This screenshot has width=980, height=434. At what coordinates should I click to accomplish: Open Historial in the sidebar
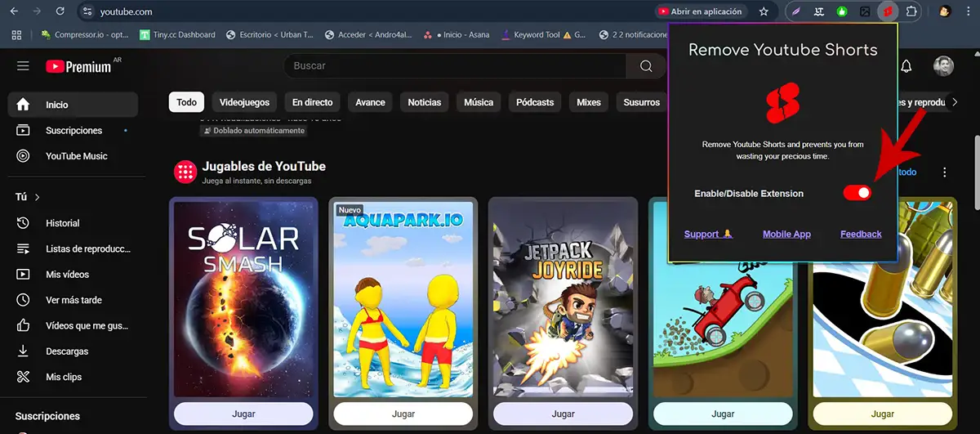[63, 223]
